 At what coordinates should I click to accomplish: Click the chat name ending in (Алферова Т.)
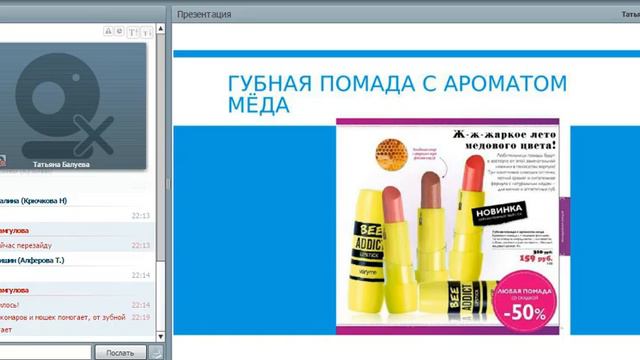click(32, 260)
